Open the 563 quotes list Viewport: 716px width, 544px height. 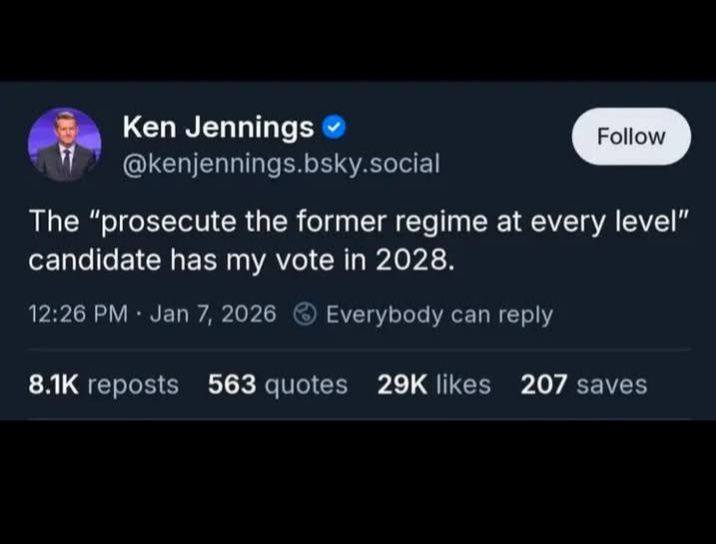click(277, 384)
